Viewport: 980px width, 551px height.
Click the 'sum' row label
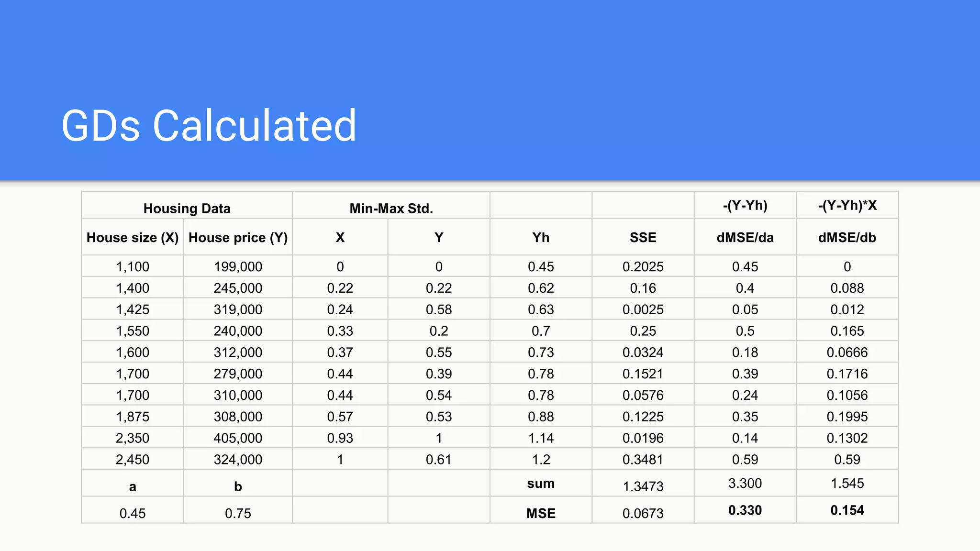[541, 483]
